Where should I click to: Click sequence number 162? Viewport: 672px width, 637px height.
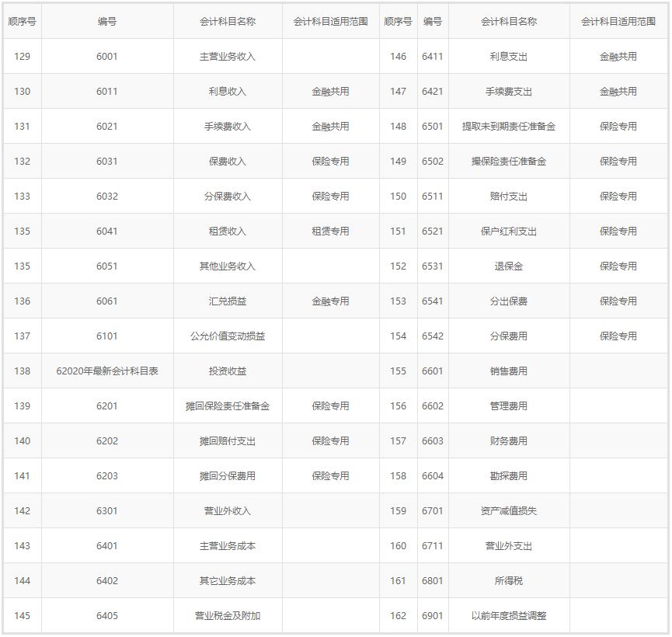click(x=398, y=615)
